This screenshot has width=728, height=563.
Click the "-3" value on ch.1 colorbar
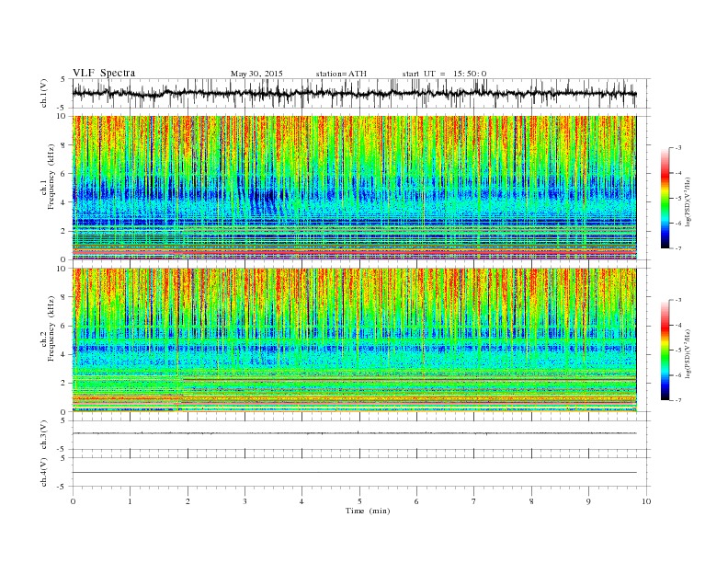(677, 148)
